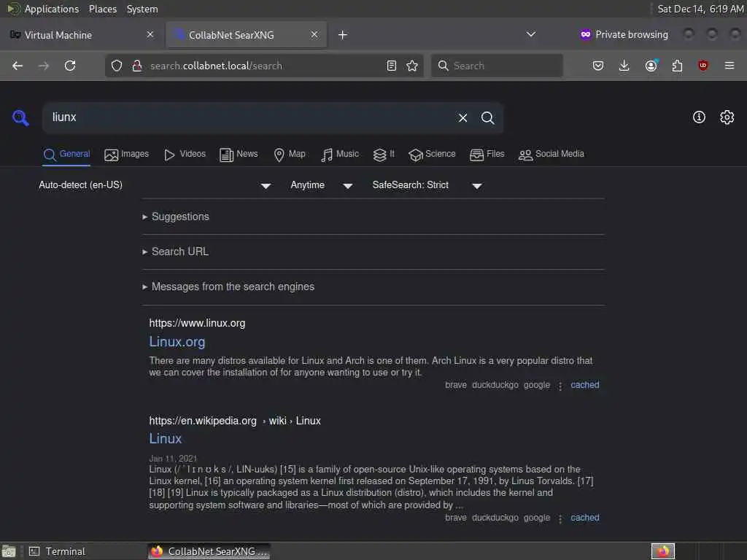The width and height of the screenshot is (747, 560).
Task: Click the Firefox Search box
Action: (x=496, y=66)
